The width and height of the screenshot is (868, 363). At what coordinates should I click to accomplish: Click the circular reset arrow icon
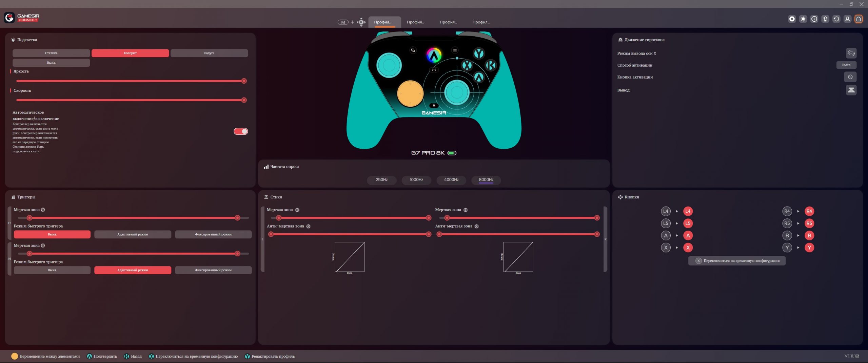click(836, 19)
